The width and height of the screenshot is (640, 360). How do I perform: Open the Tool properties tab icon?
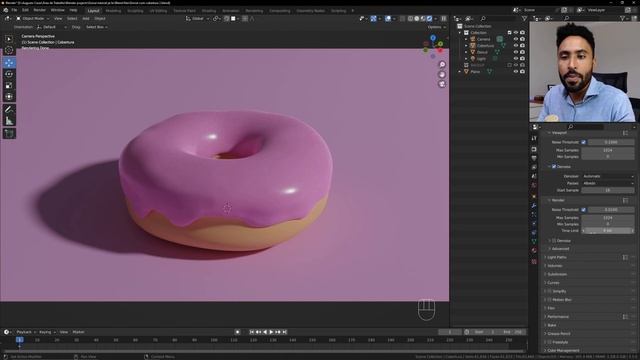534,139
